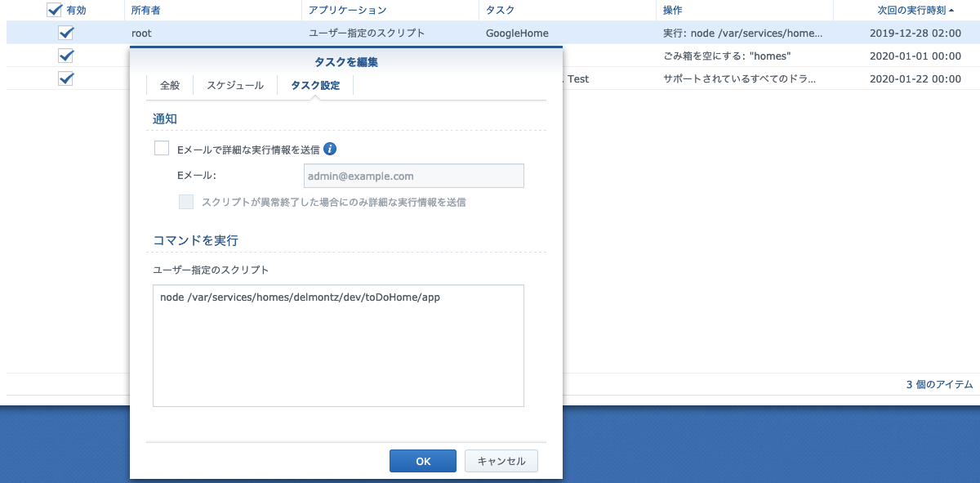Click the 通知 section heading
Screen dimensions: 980x483
tap(165, 119)
